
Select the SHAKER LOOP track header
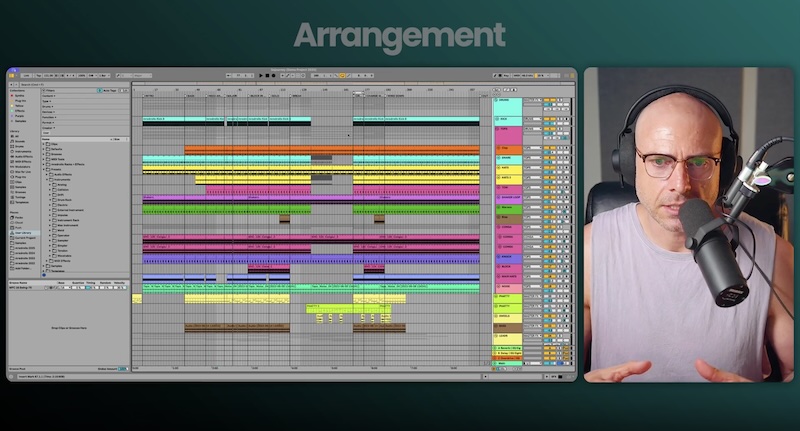pos(507,199)
